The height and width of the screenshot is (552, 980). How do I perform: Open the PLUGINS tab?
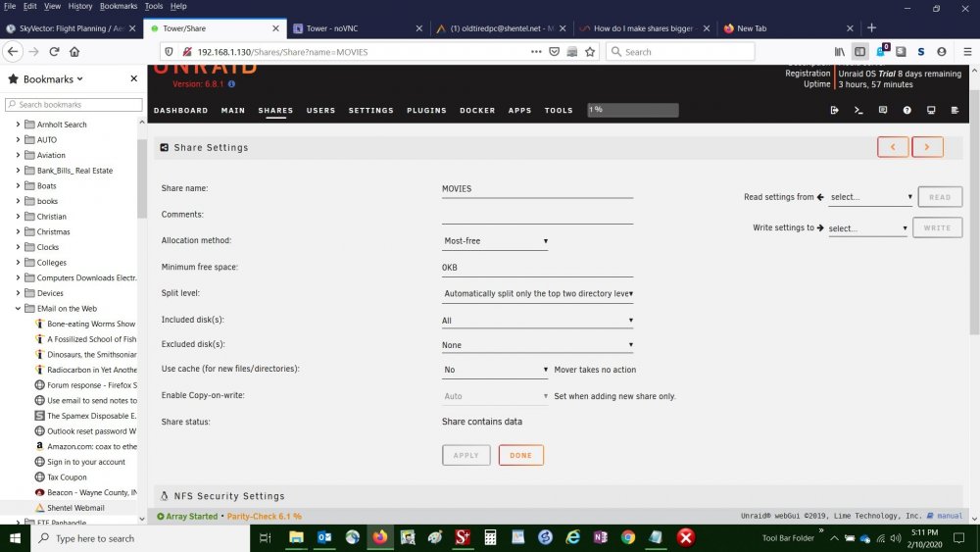(427, 110)
